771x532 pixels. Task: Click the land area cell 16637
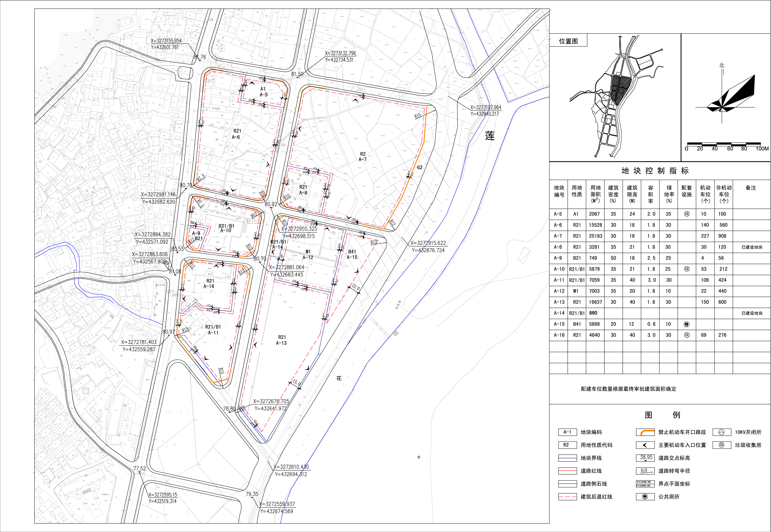pos(595,302)
